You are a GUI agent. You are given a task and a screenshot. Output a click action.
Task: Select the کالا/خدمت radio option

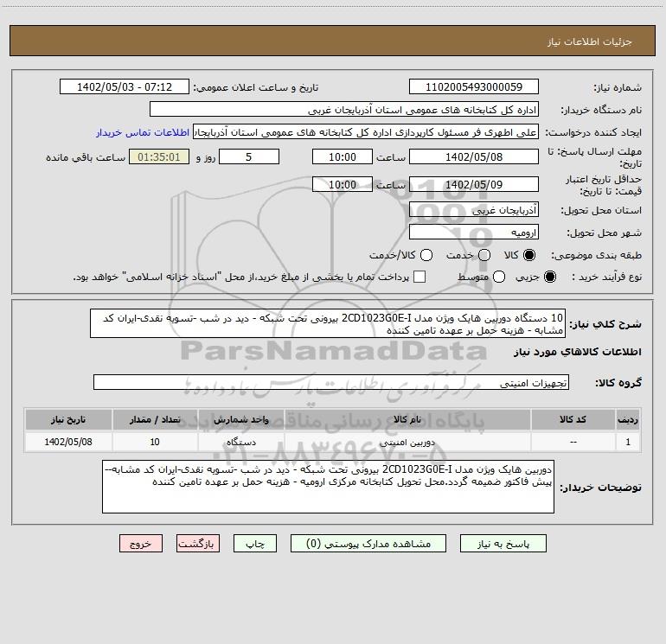click(426, 255)
